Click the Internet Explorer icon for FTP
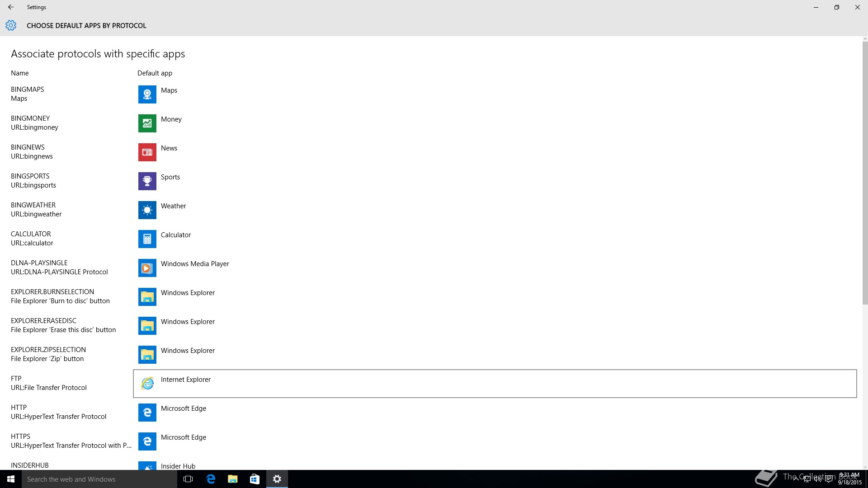Screen dimensions: 868x488 point(147,384)
